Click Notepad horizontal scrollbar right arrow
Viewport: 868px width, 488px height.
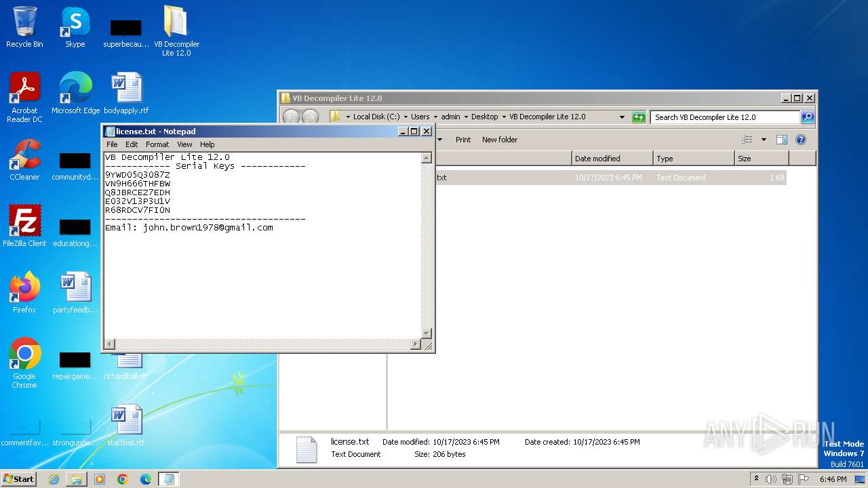416,344
